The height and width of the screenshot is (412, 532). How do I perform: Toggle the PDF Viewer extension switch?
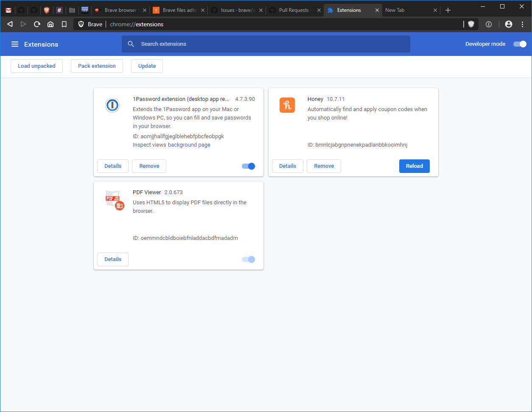249,259
